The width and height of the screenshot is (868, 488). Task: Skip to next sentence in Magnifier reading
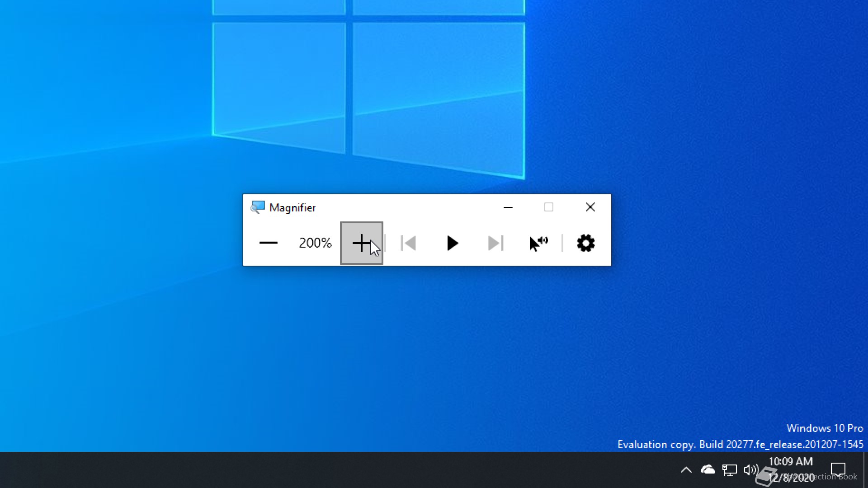coord(495,243)
